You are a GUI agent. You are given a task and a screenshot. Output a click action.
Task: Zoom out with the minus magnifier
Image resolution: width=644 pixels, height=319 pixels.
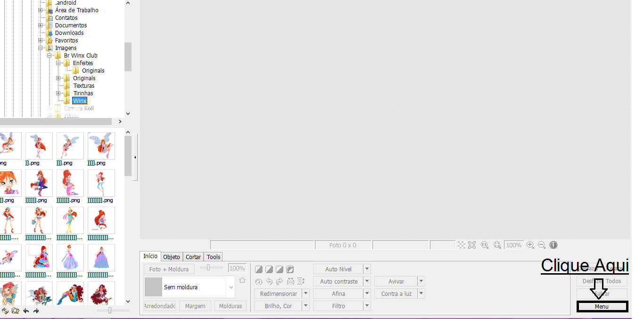tap(542, 245)
